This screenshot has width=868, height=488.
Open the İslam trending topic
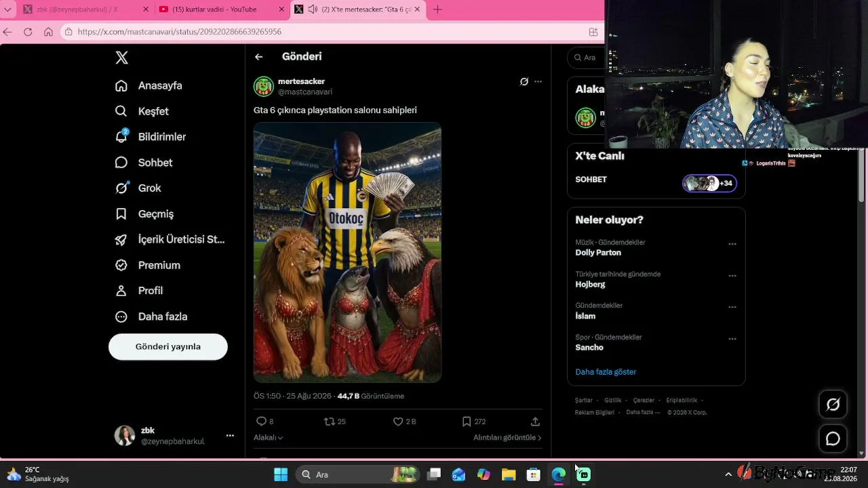[x=585, y=316]
